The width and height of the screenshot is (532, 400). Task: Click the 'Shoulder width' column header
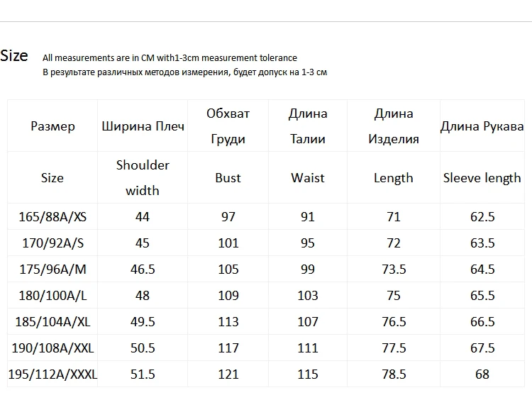click(143, 178)
